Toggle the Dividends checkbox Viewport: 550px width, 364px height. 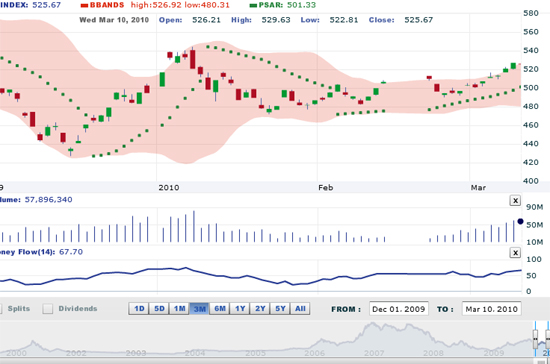[x=48, y=309]
